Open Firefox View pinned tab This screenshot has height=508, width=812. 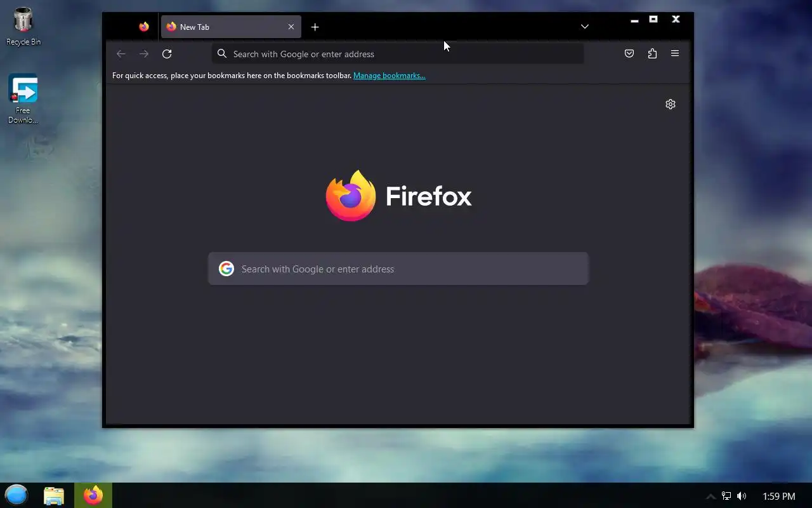(144, 27)
